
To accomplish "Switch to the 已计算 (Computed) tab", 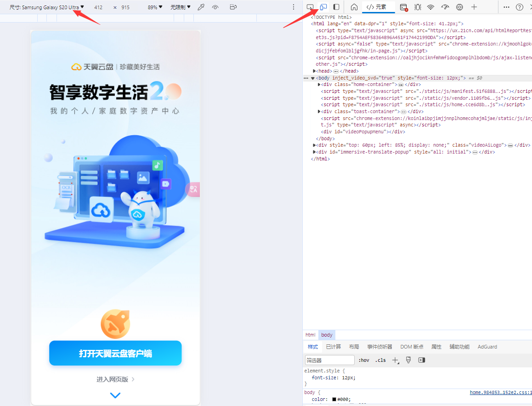I will click(x=333, y=347).
